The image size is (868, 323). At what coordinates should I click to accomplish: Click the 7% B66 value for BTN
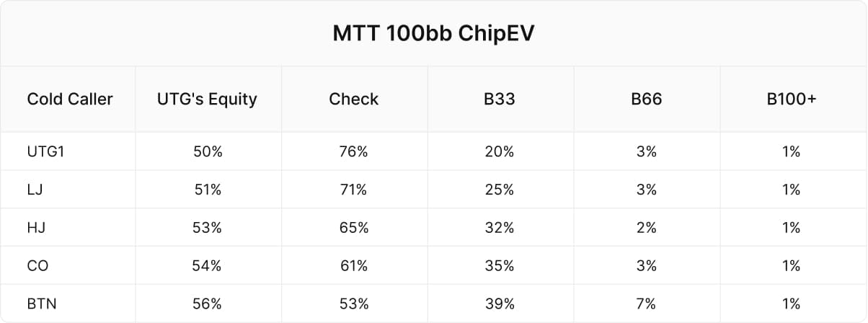point(646,304)
